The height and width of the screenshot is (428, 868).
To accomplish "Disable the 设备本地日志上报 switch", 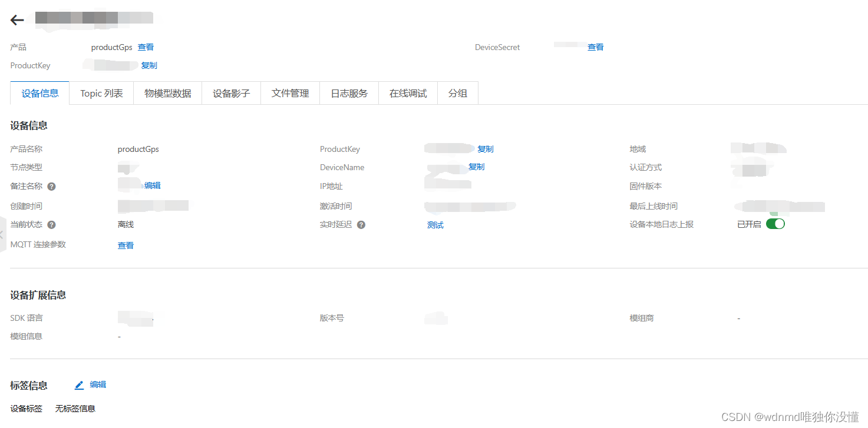I will tap(776, 224).
